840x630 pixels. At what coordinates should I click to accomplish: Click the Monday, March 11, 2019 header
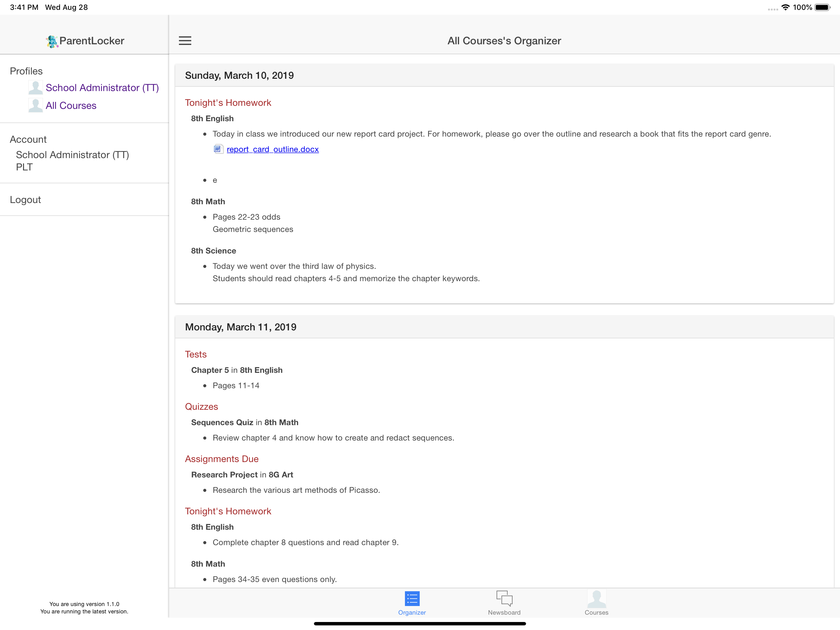point(240,327)
